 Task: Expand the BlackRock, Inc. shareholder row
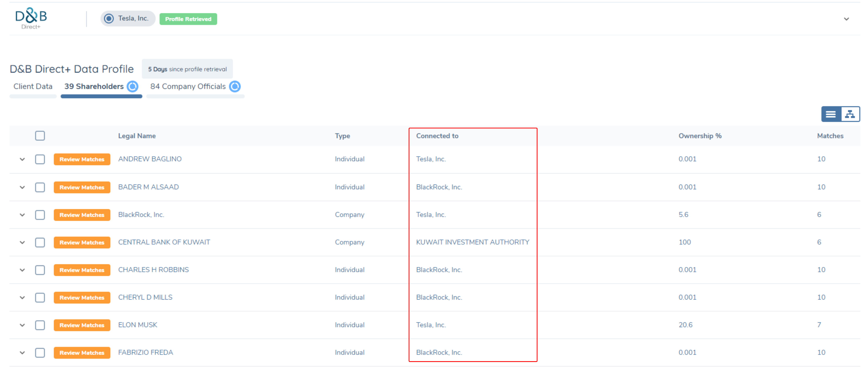coord(22,215)
